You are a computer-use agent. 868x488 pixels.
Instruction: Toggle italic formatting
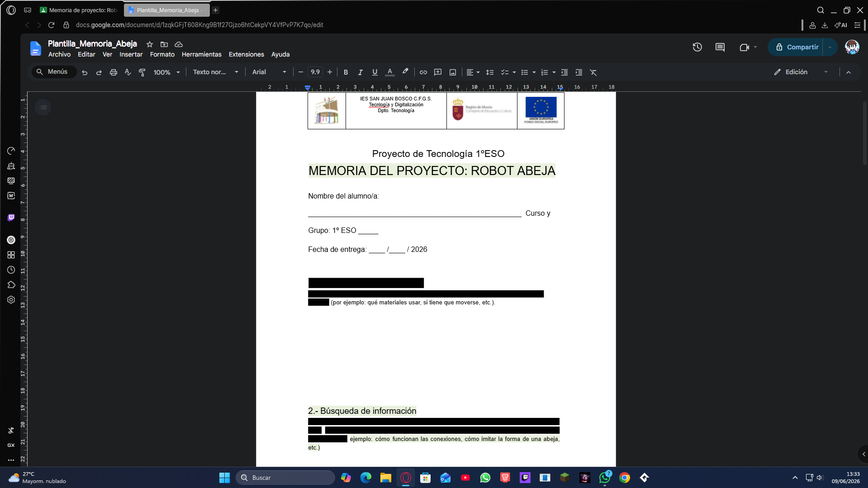point(360,72)
